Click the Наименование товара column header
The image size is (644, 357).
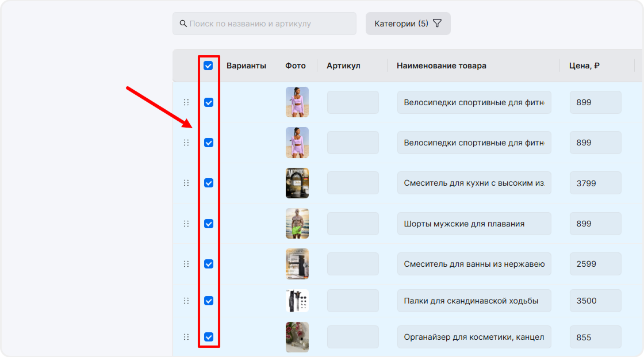pyautogui.click(x=441, y=66)
